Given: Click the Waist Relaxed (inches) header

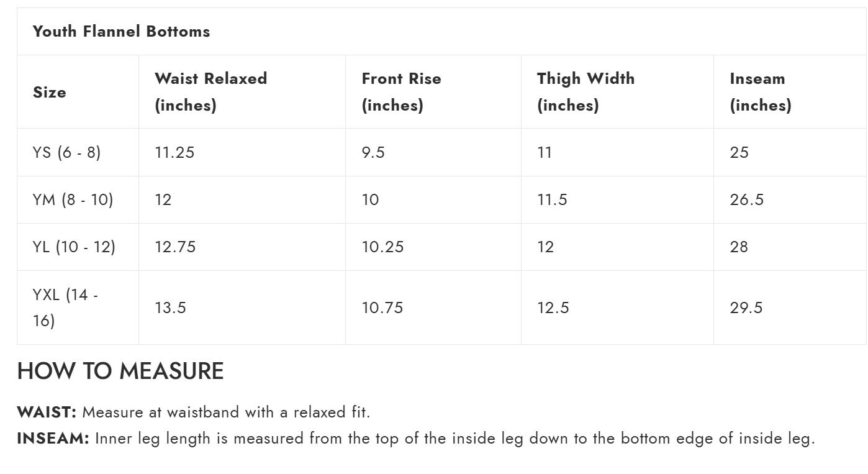Looking at the screenshot, I should click(x=210, y=92).
